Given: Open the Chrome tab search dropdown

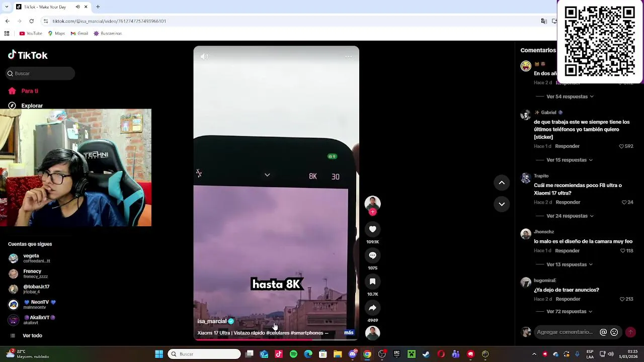Looking at the screenshot, I should tap(6, 7).
